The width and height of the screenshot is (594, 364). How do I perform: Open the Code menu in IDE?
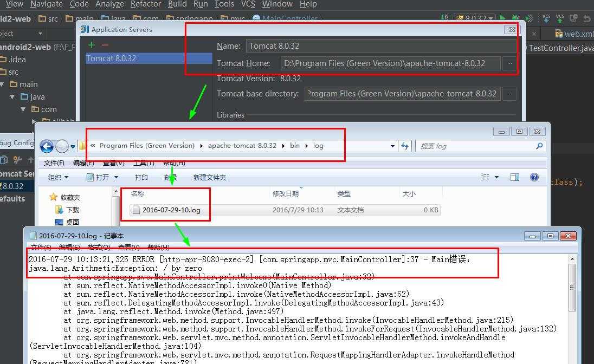pyautogui.click(x=79, y=4)
